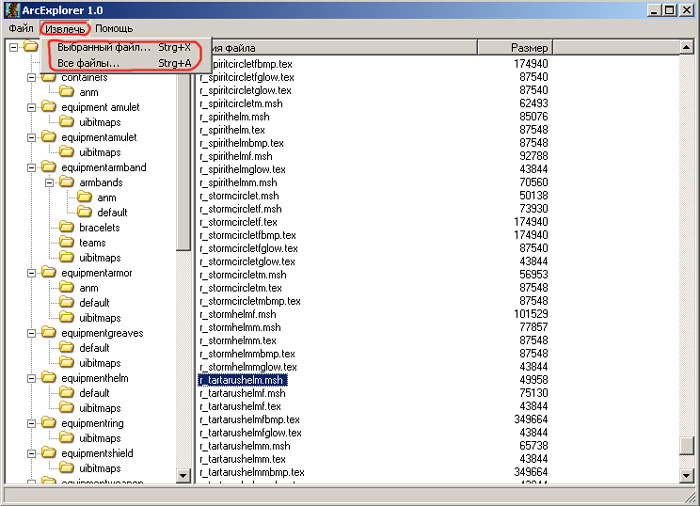Open the Файл menu
This screenshot has height=506, width=700.
point(21,29)
